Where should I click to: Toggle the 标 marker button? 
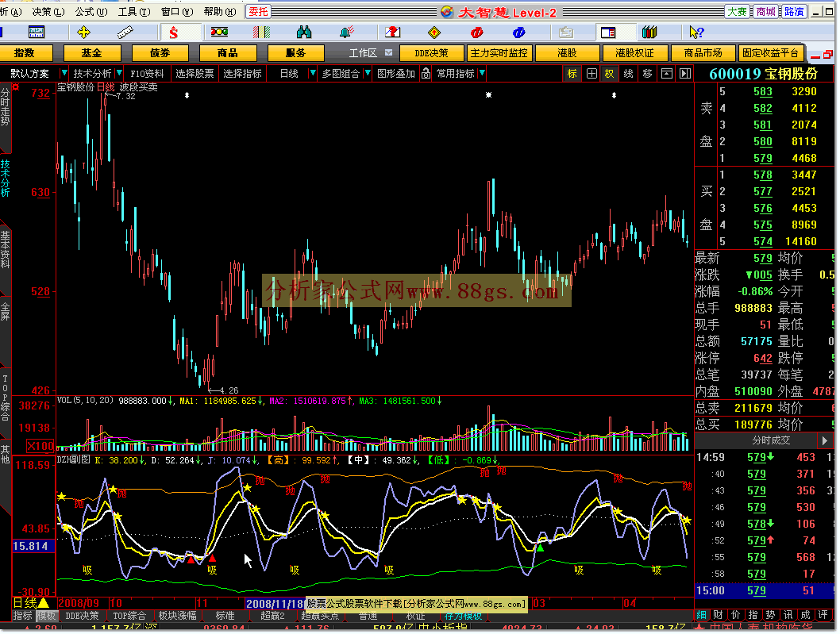[x=572, y=73]
